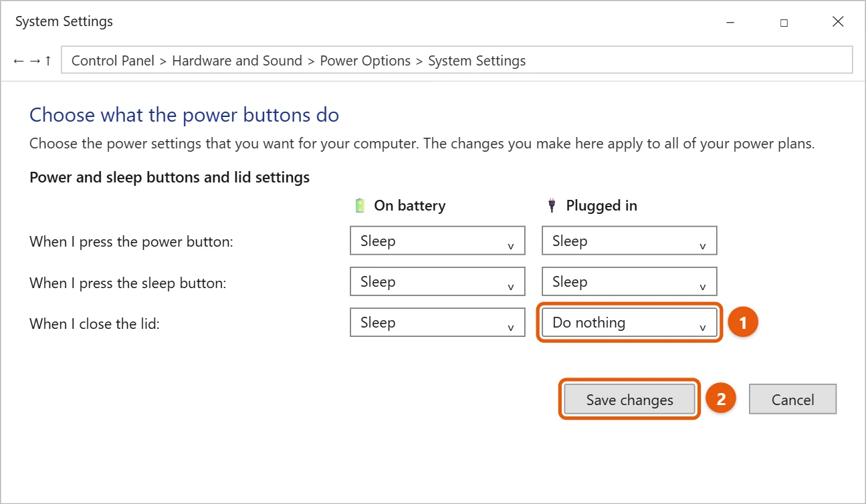Click 'When I press the sleep button:' label
This screenshot has width=866, height=504.
[x=128, y=283]
